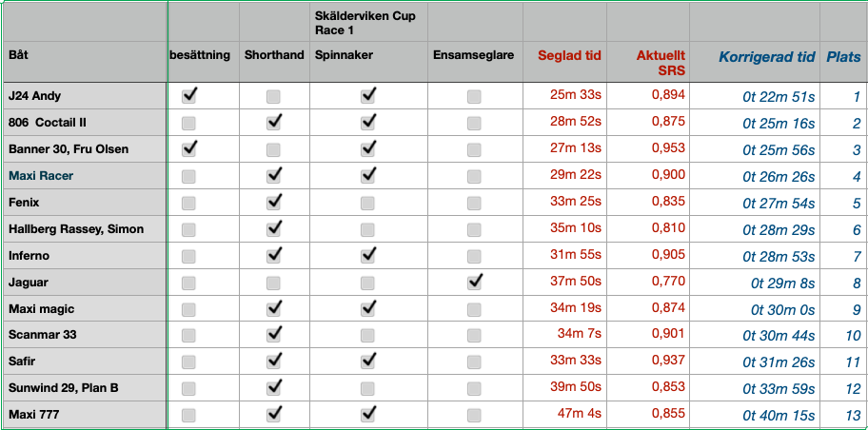868x430 pixels.
Task: Check Shorthand checkbox for J24 Andy
Action: point(273,96)
